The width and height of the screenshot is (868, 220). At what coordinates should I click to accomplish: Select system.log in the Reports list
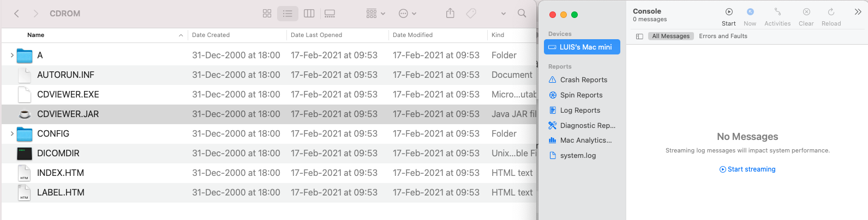[578, 155]
